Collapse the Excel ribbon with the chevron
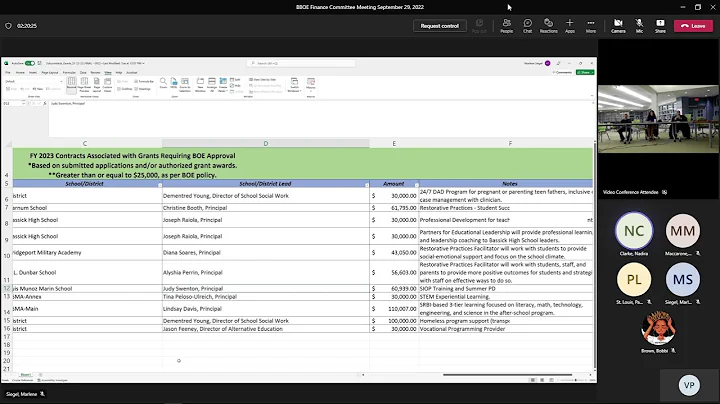Viewport: 720px width, 404px height. tap(591, 96)
